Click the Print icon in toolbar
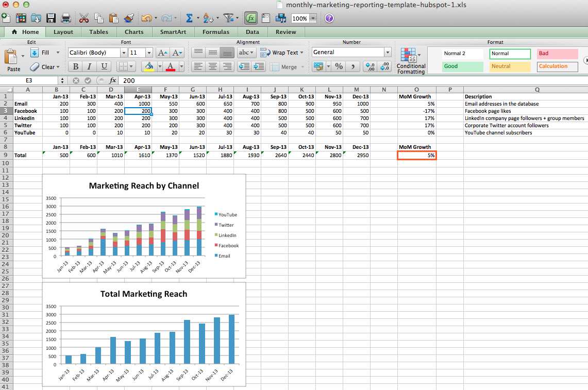The image size is (588, 390). (x=65, y=19)
